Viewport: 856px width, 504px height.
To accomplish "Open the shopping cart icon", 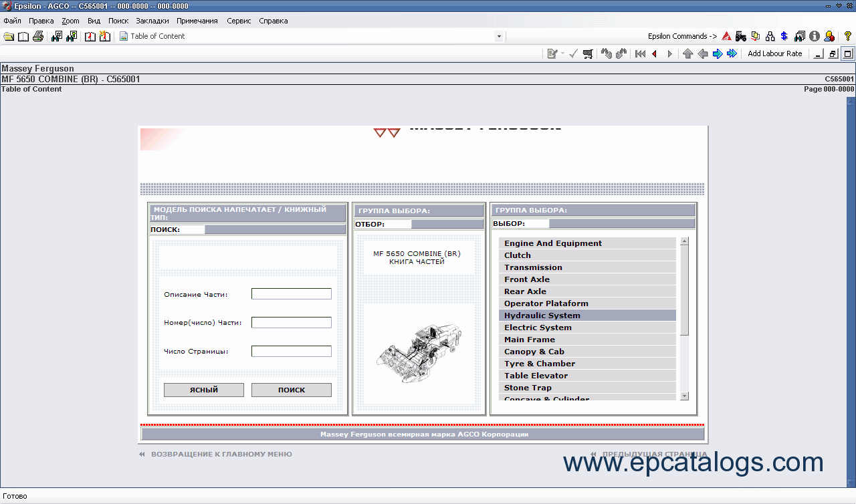I will pos(588,53).
